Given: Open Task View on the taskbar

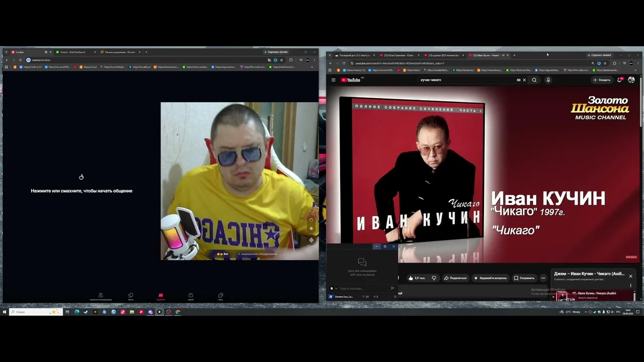Looking at the screenshot, I should click(x=67, y=312).
